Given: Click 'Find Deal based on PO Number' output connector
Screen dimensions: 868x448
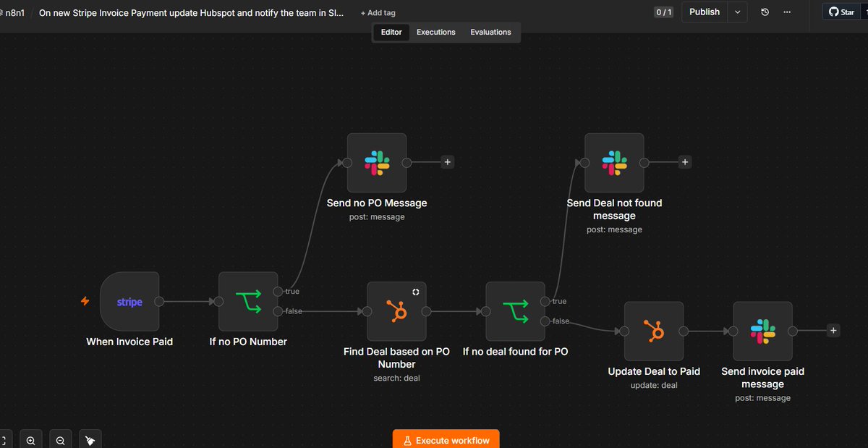Looking at the screenshot, I should coord(426,311).
